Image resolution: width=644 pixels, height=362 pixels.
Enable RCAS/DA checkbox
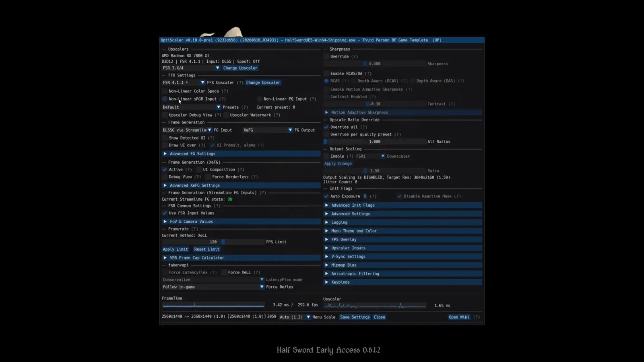pos(326,74)
